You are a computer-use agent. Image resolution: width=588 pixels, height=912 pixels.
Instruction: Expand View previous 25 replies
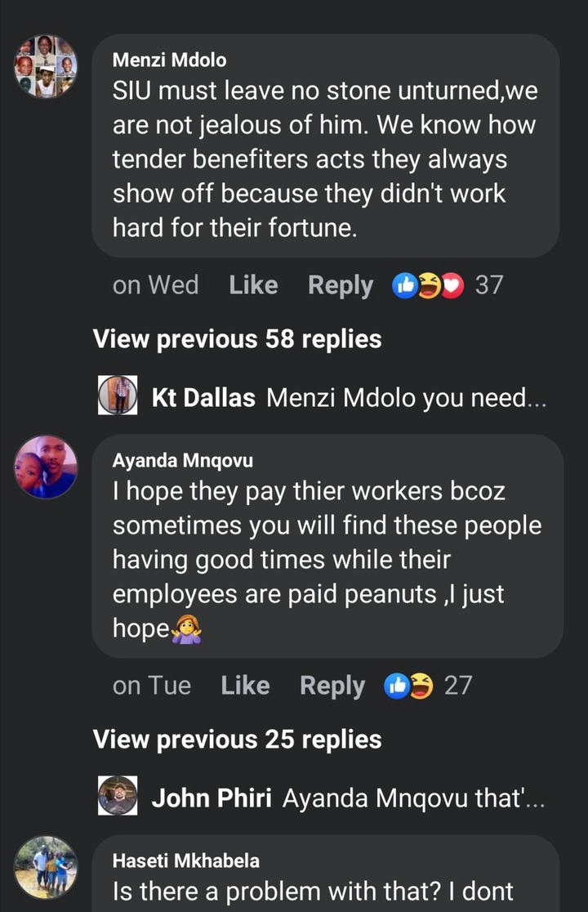(237, 740)
